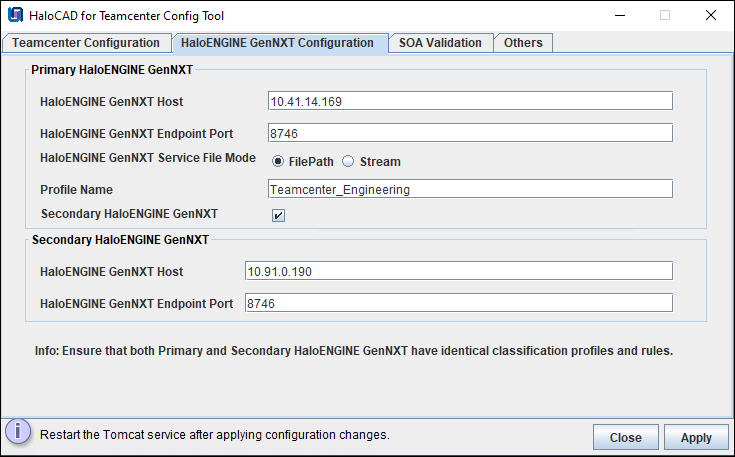Click the Secondary HaloENGINE GenNXT checkbox label
The image size is (735, 457).
tap(129, 214)
